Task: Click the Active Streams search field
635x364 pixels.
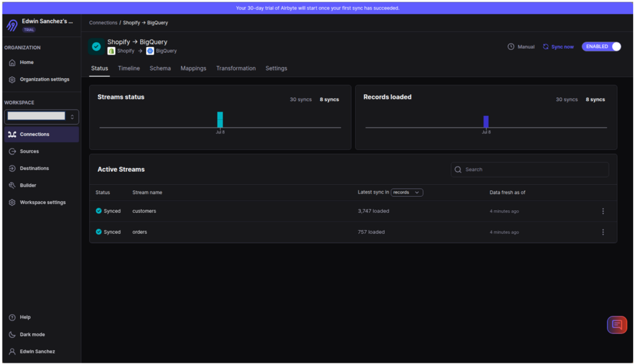Action: pos(530,170)
